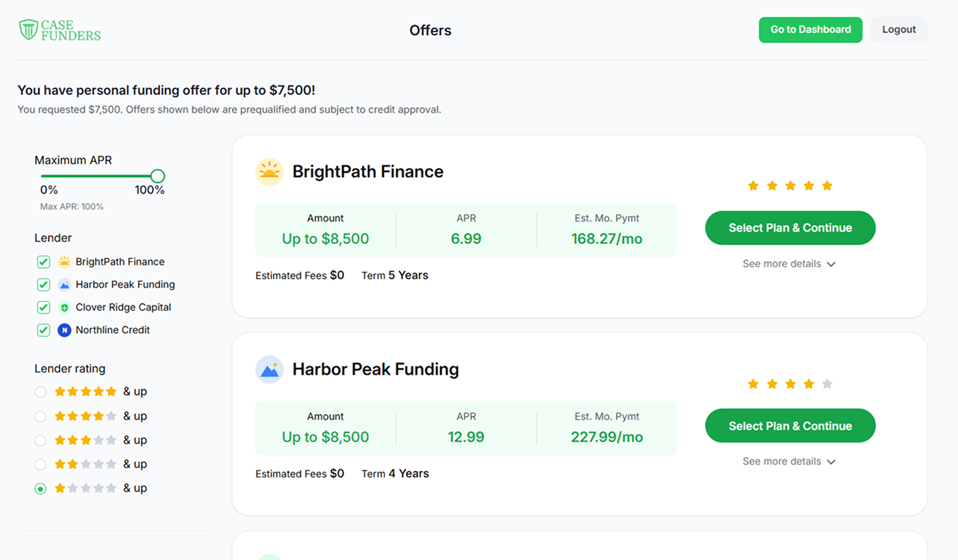
Task: Click the Case Funders logo
Action: pos(60,30)
